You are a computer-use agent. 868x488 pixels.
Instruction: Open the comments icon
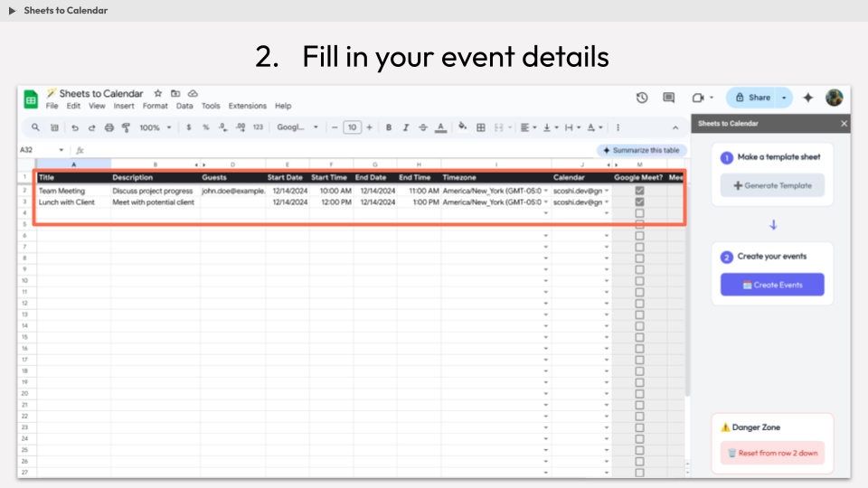click(x=669, y=98)
